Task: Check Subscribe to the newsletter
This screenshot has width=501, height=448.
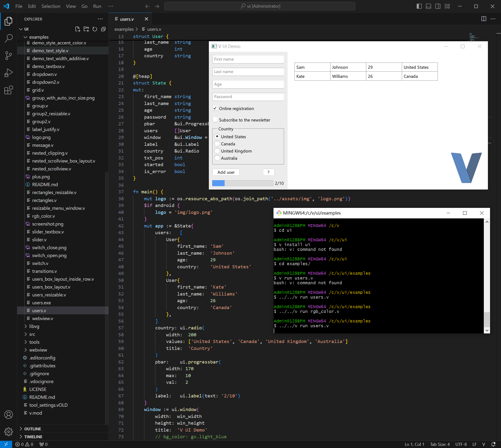Action: [x=215, y=120]
